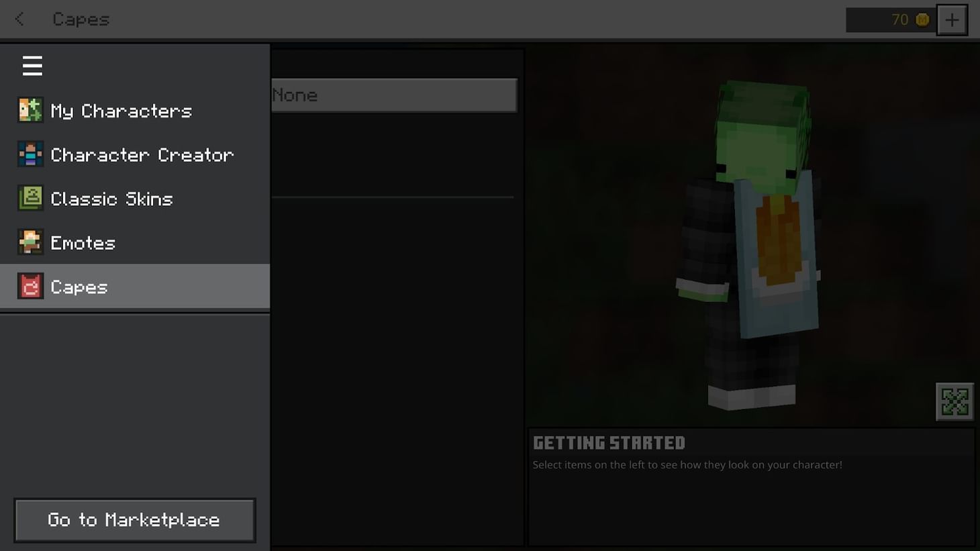Activate the Classic Skins entry
Image resolution: width=980 pixels, height=551 pixels.
pos(111,198)
